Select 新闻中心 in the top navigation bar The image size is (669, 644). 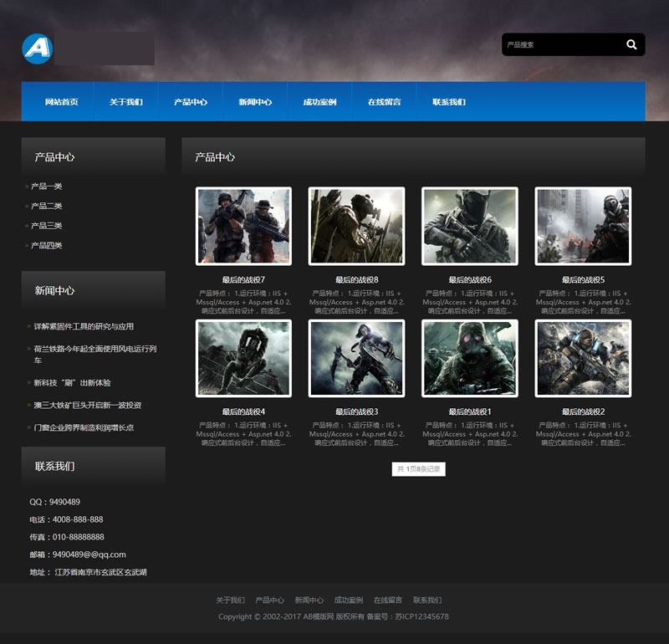click(255, 102)
